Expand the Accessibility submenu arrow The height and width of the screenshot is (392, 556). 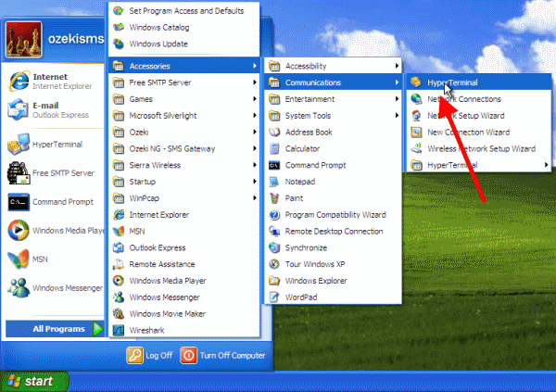(x=397, y=66)
